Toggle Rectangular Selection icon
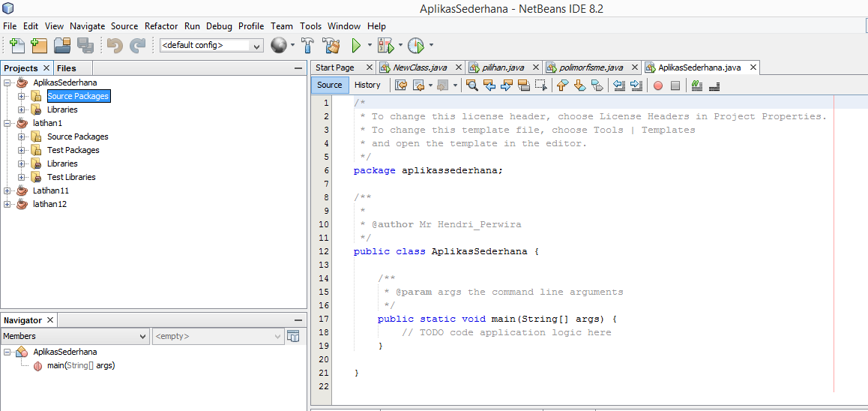The width and height of the screenshot is (868, 411). click(x=541, y=85)
